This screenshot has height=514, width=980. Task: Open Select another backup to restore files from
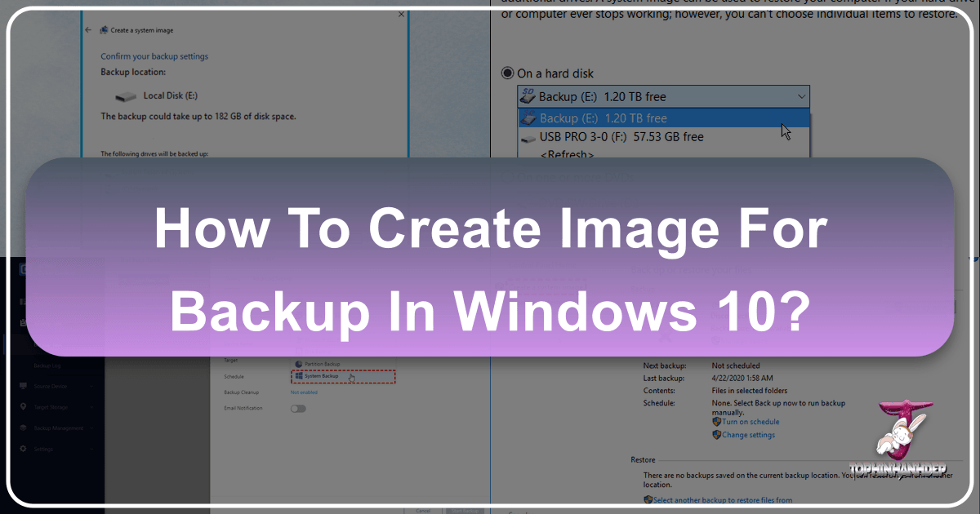pyautogui.click(x=722, y=500)
